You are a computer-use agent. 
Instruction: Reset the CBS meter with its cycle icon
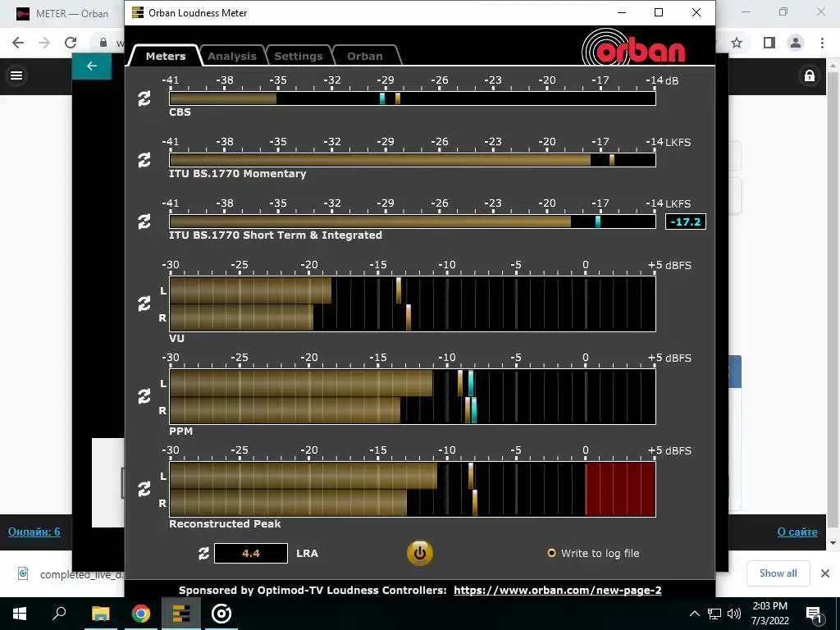point(144,98)
